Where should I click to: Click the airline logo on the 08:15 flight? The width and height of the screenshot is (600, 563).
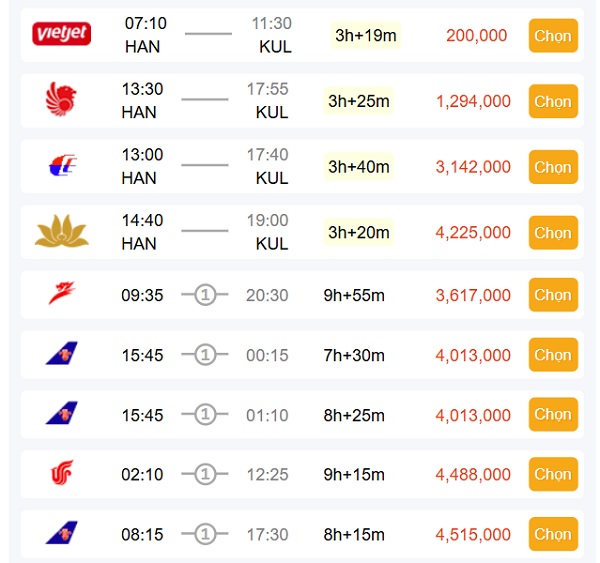[x=61, y=534]
